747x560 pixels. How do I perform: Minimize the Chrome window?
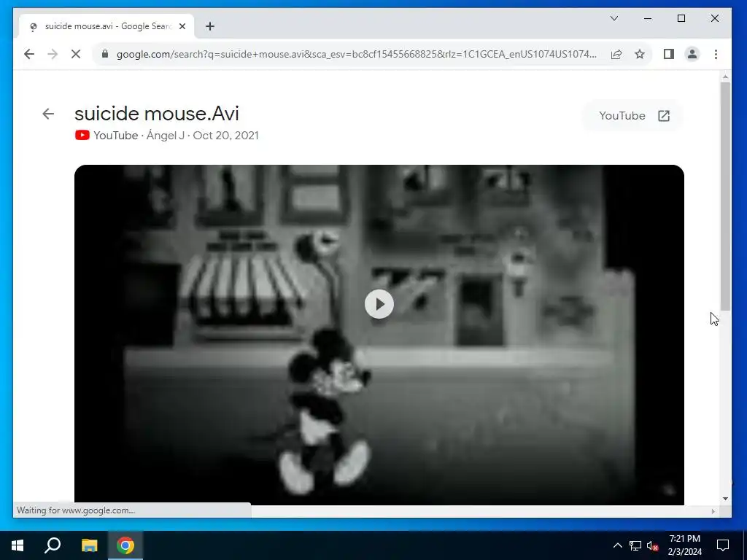click(648, 18)
